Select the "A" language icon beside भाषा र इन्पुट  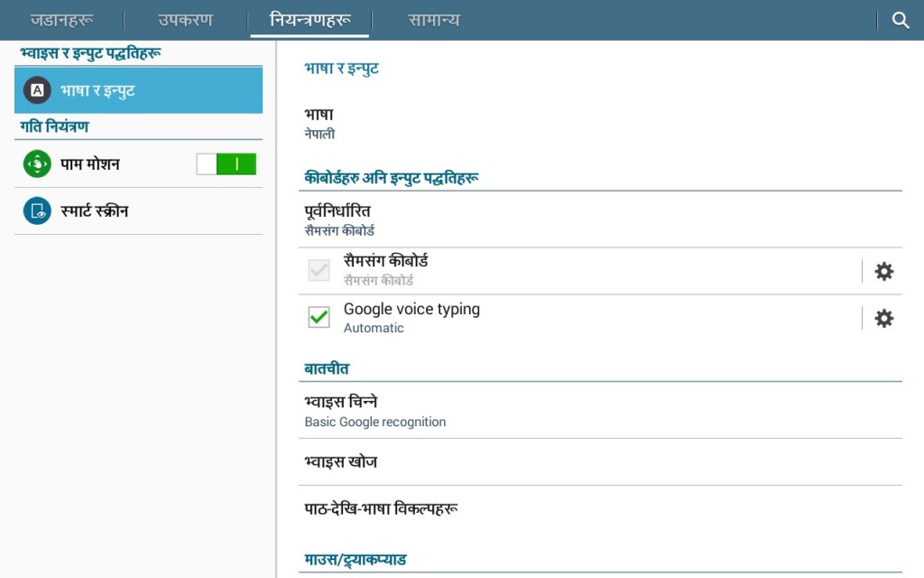36,90
